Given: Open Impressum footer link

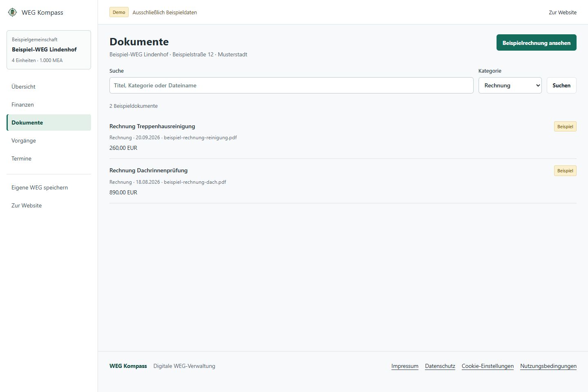Looking at the screenshot, I should (x=405, y=366).
